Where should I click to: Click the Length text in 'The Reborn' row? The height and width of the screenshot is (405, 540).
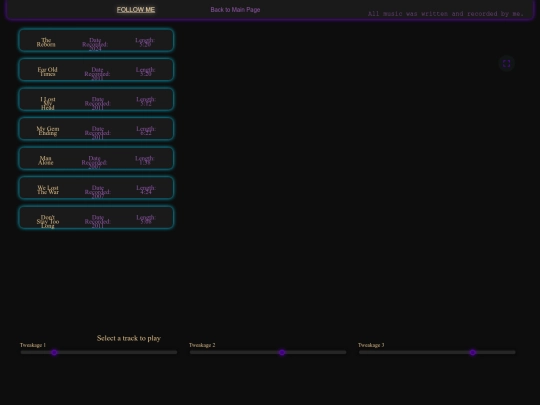click(145, 42)
